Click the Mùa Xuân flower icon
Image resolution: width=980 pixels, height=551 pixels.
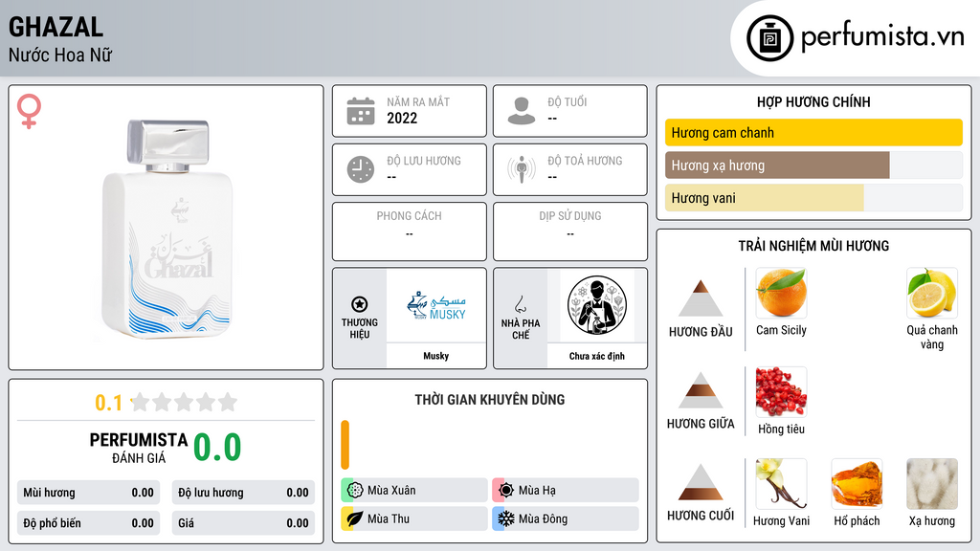click(355, 491)
